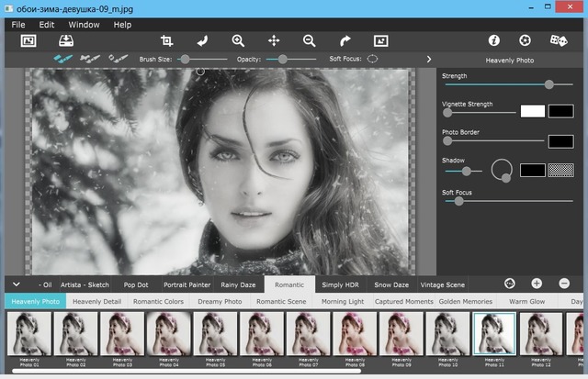Click the Redo arrow icon
588x379 pixels.
click(345, 41)
